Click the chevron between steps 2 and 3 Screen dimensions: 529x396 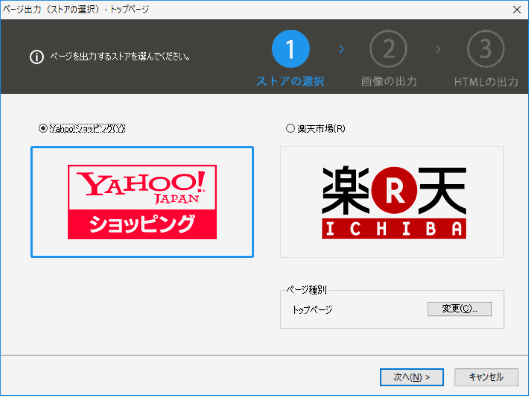pos(438,49)
